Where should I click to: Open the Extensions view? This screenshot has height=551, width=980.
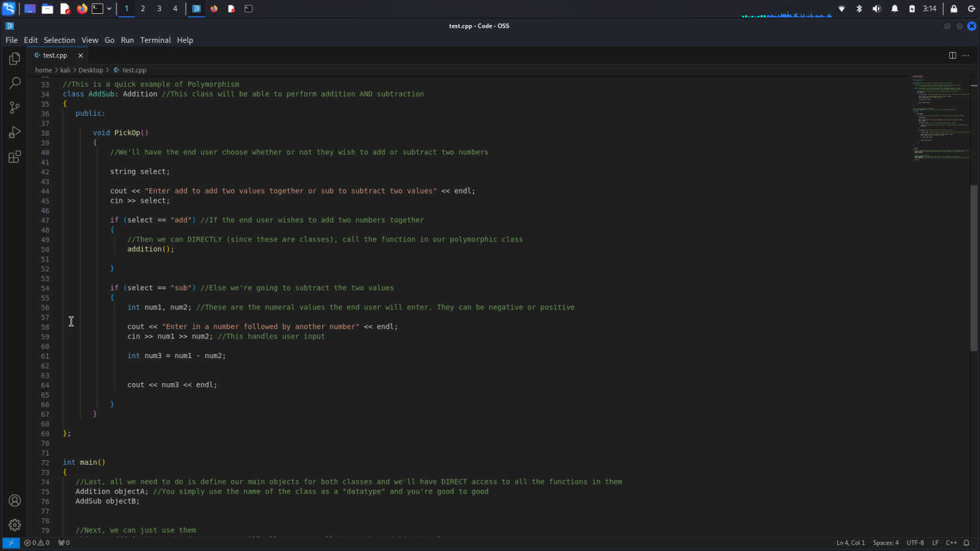coord(14,157)
